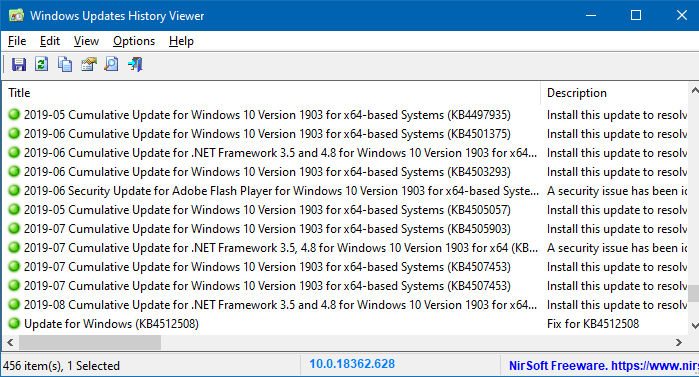
Task: Click green icon of KB4503293 row
Action: [14, 172]
